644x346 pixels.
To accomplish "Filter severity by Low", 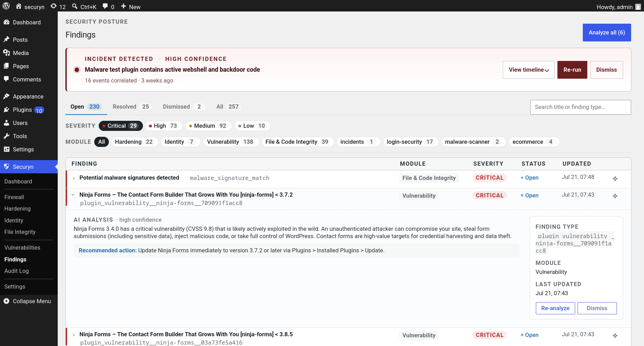I will click(252, 126).
